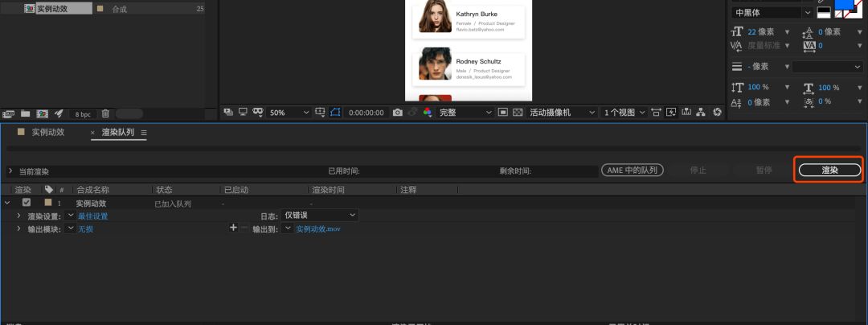Click the snapshot camera icon in viewer
Image resolution: width=868 pixels, height=325 pixels.
[x=397, y=113]
